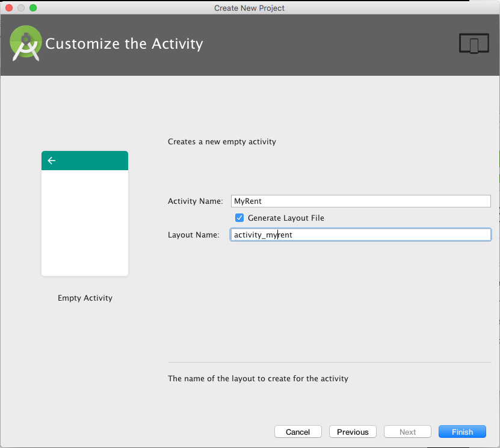Image resolution: width=500 pixels, height=448 pixels.
Task: Click into the Activity Name text field
Action: click(x=360, y=201)
